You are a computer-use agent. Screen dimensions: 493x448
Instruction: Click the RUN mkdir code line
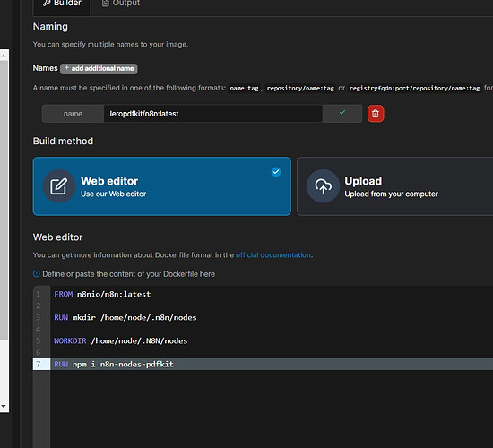pos(125,317)
